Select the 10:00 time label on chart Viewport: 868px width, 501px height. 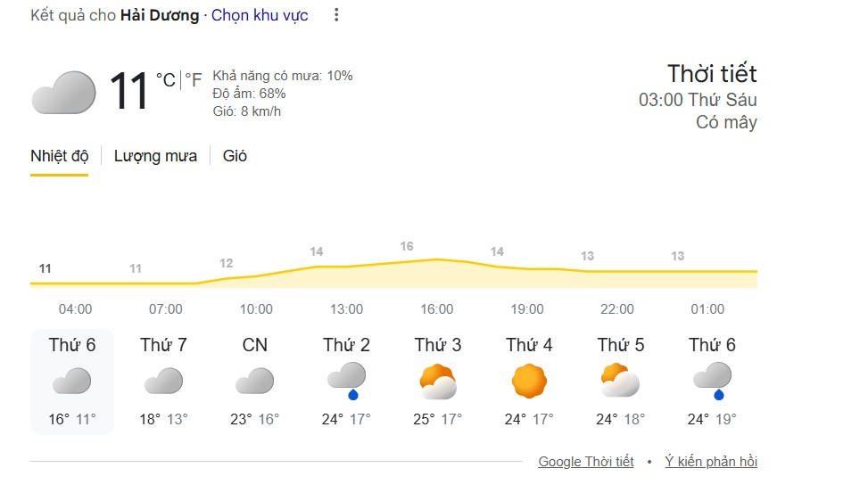tap(255, 309)
